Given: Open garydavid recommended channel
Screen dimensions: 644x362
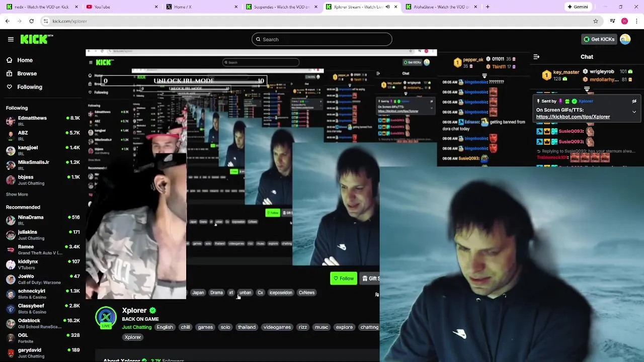Looking at the screenshot, I should tap(43, 353).
